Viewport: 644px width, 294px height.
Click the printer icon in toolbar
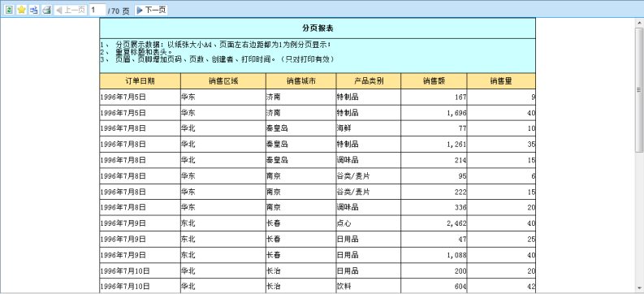[x=46, y=10]
